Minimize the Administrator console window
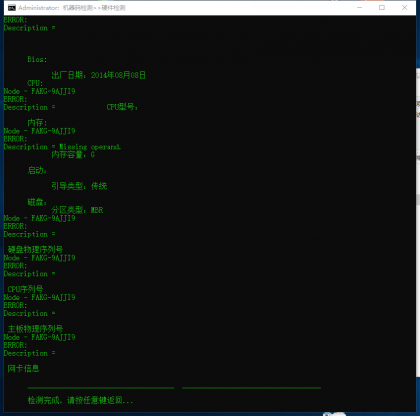The height and width of the screenshot is (416, 420). tap(359, 8)
